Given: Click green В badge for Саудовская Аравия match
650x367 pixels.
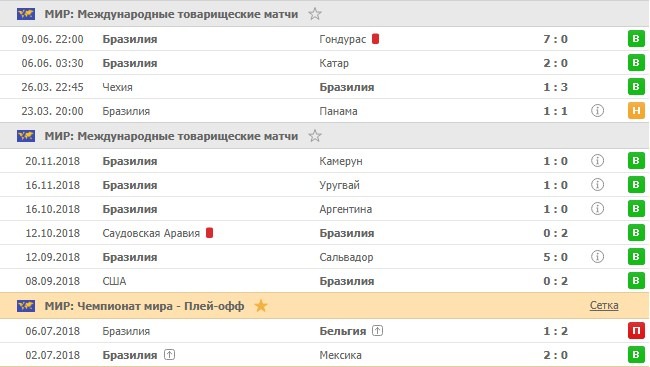Looking at the screenshot, I should pyautogui.click(x=636, y=233).
